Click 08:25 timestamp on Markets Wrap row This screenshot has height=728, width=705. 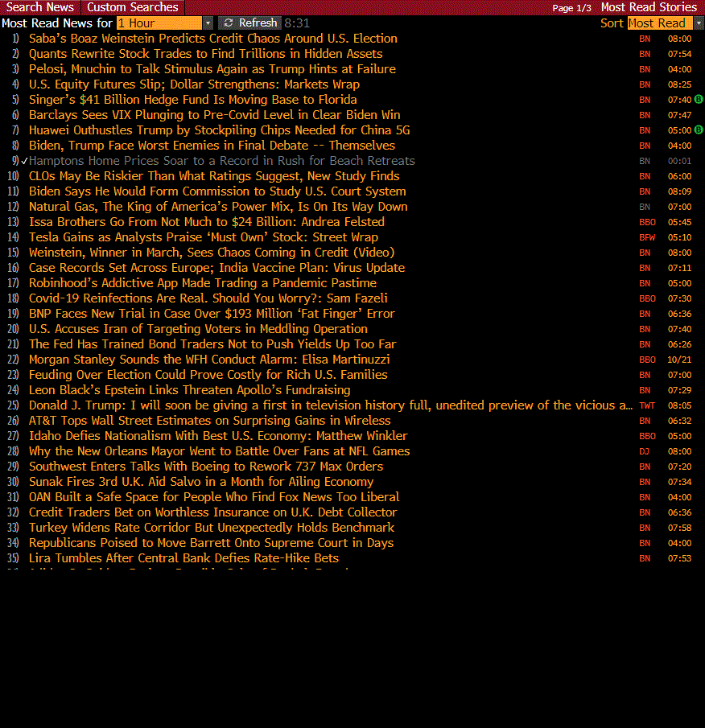click(x=679, y=84)
